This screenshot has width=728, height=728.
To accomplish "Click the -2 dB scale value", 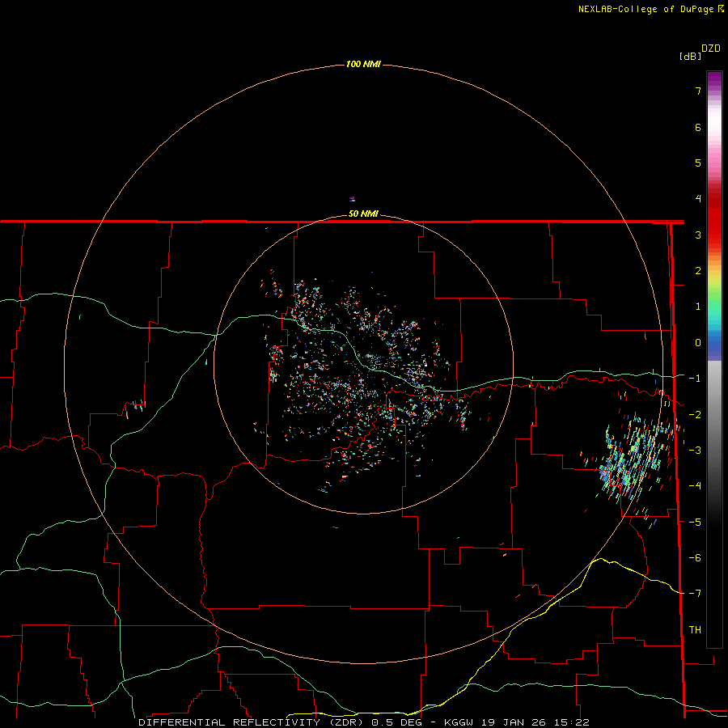I will pyautogui.click(x=695, y=415).
